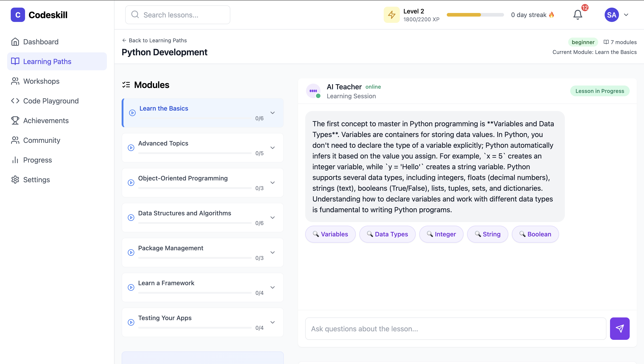Click the Modules checklist icon
The width and height of the screenshot is (644, 364).
[x=126, y=85]
